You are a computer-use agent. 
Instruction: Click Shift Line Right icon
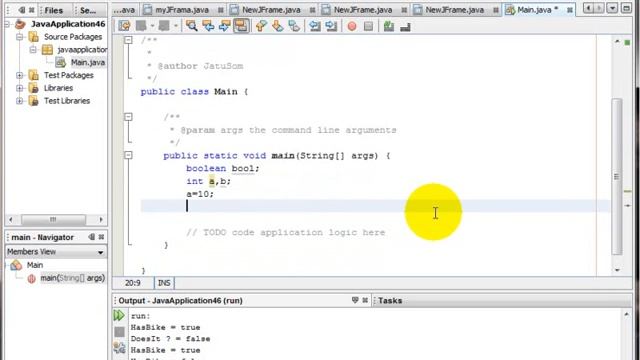[331, 27]
